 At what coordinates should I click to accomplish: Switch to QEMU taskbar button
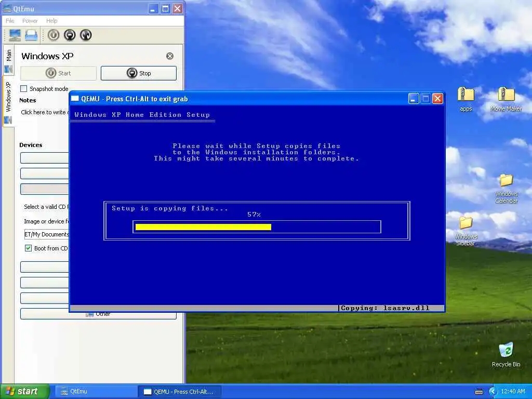180,392
